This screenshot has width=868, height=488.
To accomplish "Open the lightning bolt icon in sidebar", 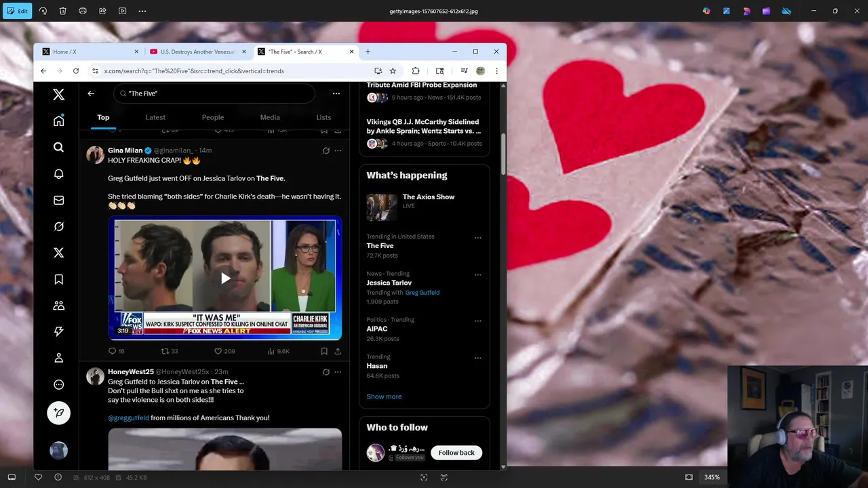I will [x=59, y=331].
